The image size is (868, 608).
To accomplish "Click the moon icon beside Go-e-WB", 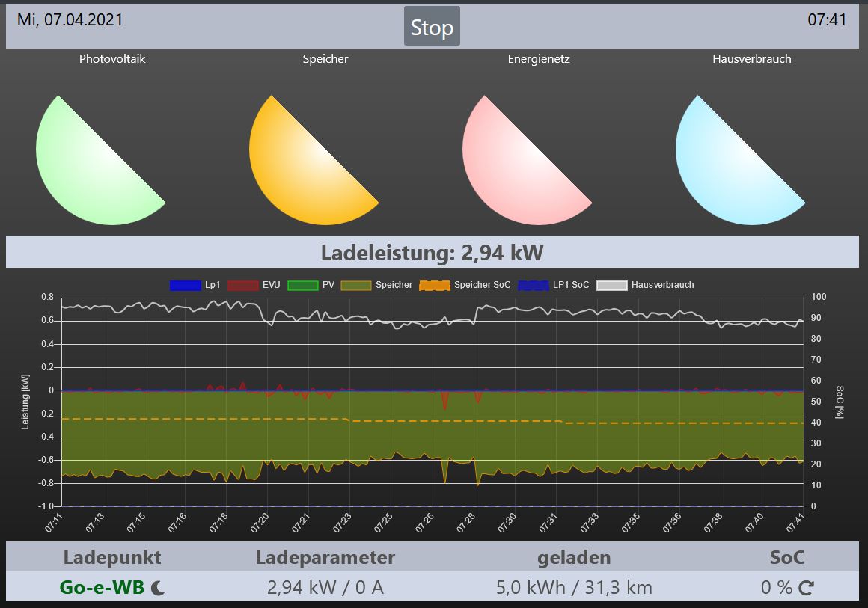I will (x=158, y=589).
